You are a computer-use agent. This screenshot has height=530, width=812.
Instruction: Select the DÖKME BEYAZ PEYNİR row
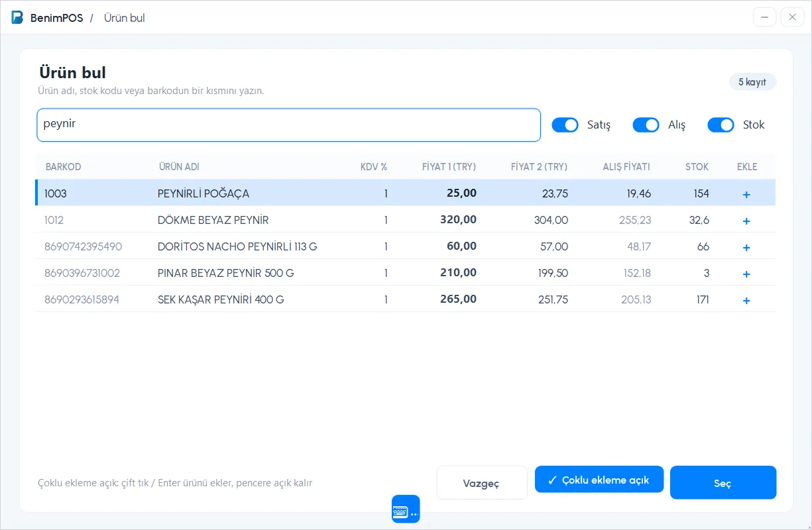pyautogui.click(x=406, y=219)
